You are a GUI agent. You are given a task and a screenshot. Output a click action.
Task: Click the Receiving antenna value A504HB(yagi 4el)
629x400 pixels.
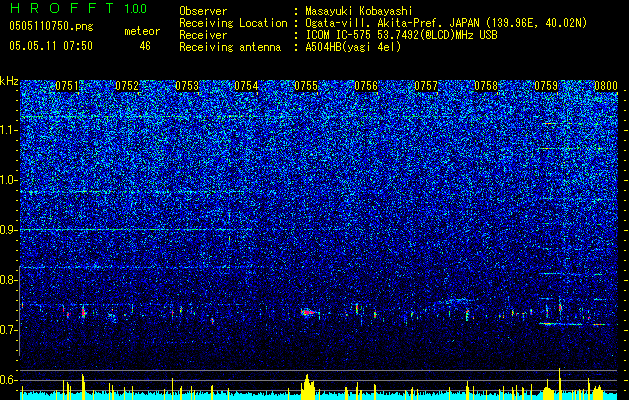coord(353,47)
